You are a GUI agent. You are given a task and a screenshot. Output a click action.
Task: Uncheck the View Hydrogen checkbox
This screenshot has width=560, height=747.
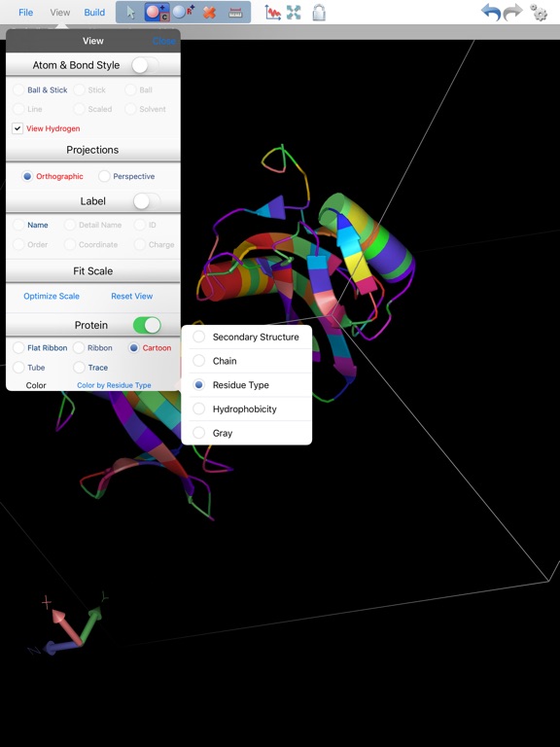pyautogui.click(x=17, y=128)
